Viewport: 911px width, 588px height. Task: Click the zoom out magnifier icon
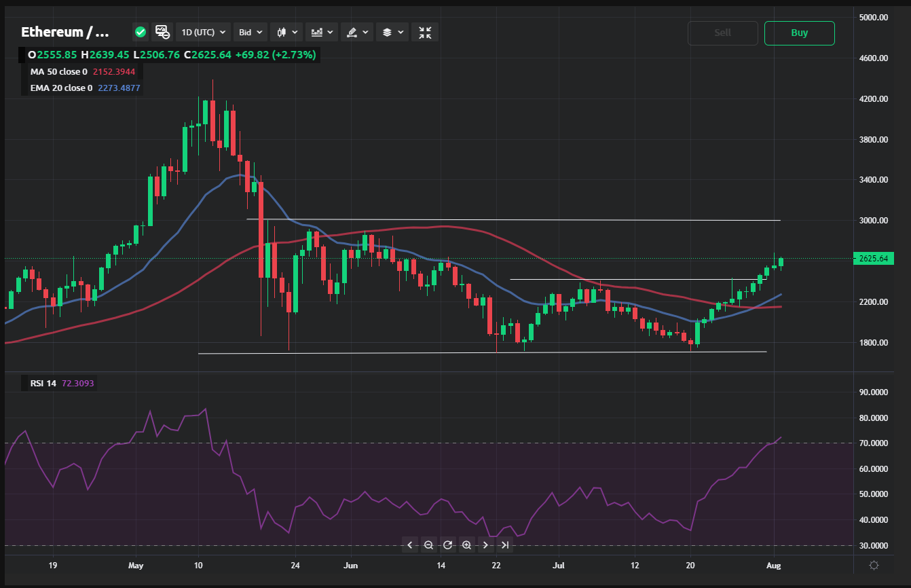[428, 545]
